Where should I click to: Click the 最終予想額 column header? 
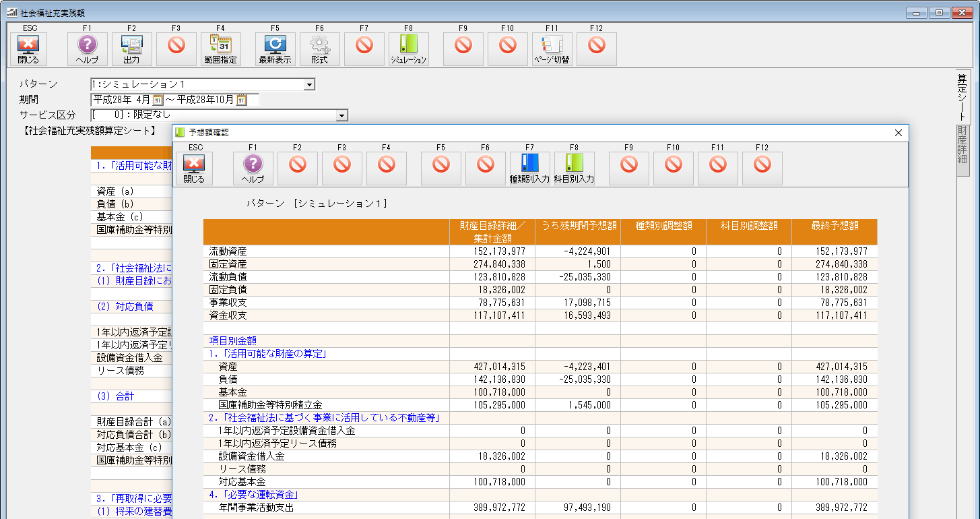point(834,232)
